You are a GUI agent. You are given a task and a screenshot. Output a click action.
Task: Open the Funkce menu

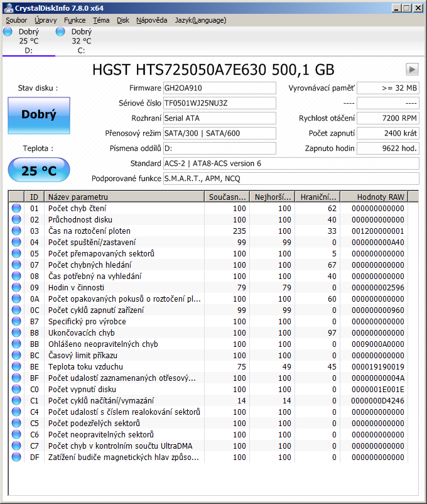75,20
